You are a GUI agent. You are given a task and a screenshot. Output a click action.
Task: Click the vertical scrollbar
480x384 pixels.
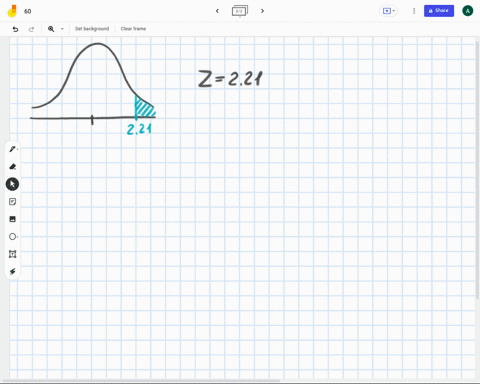(x=478, y=170)
